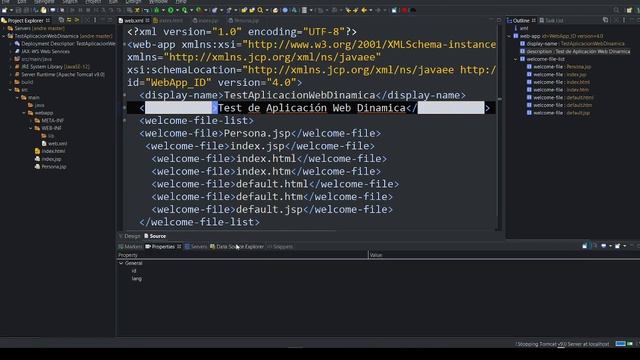Launch Coverage run from toolbar
The height and width of the screenshot is (360, 640).
click(184, 10)
